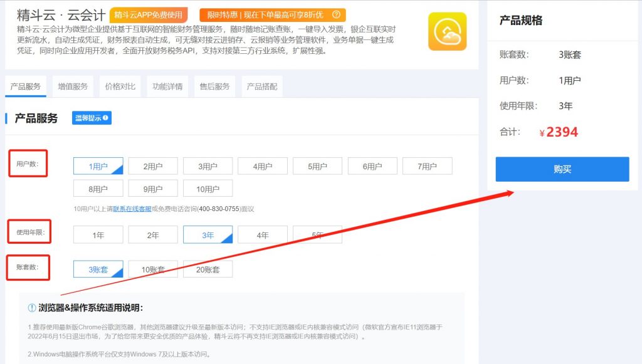Image resolution: width=642 pixels, height=364 pixels.
Task: Show the 功能详情 tab
Action: click(167, 86)
